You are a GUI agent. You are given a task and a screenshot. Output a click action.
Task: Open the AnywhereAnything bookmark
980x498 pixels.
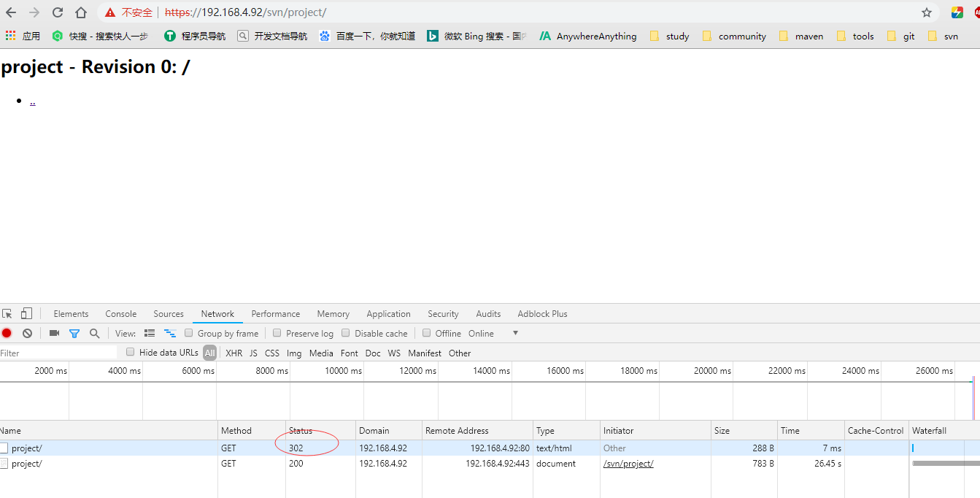(588, 36)
